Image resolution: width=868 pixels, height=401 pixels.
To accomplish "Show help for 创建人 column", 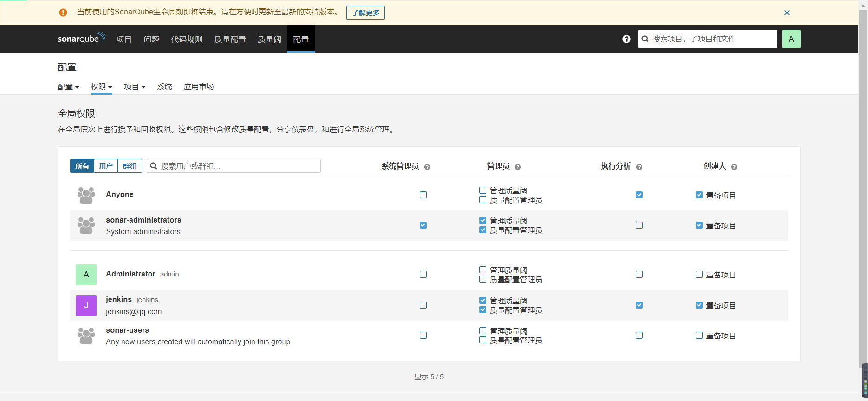I will (x=734, y=167).
